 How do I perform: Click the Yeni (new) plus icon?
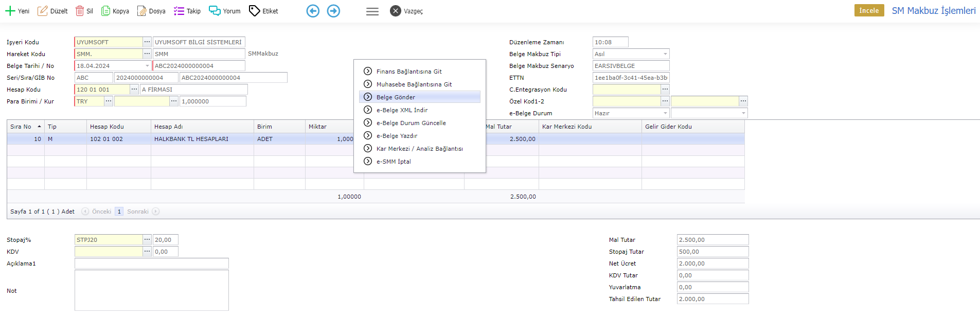coord(10,11)
